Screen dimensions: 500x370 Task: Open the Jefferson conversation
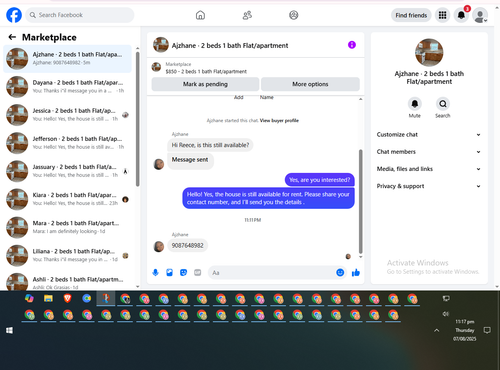click(67, 143)
